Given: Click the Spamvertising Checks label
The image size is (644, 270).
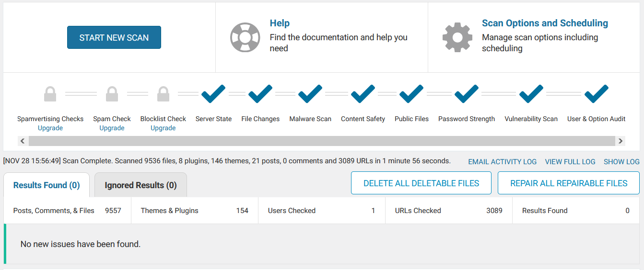Looking at the screenshot, I should [50, 119].
